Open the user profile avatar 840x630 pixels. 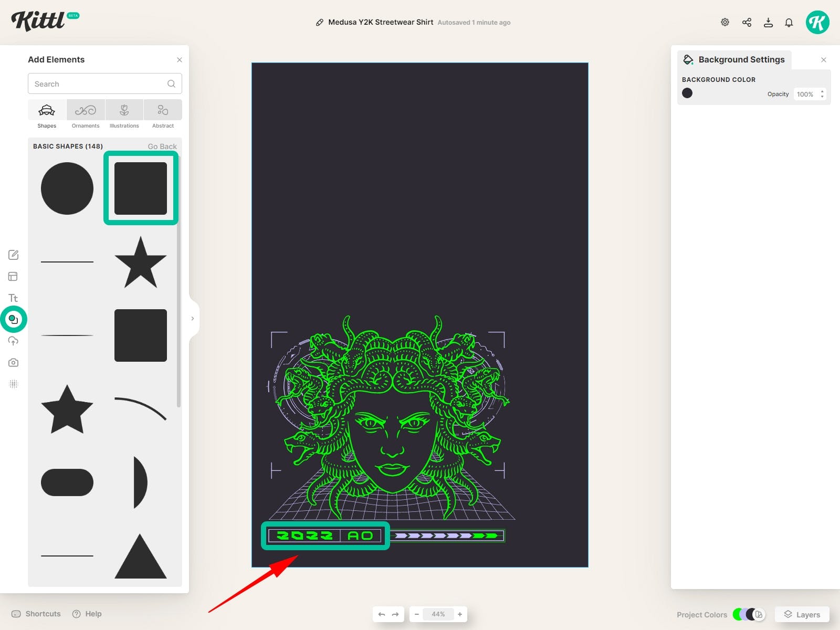(817, 22)
